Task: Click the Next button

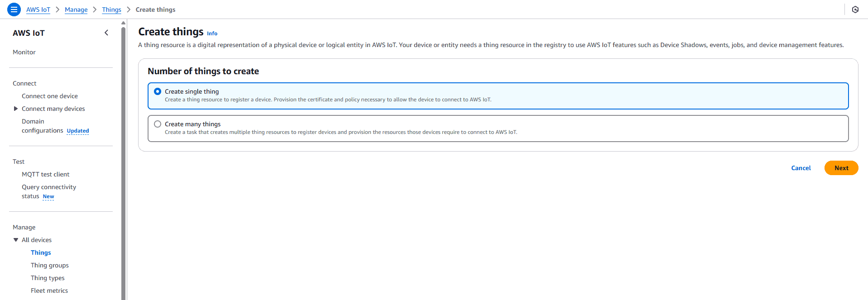Action: [x=841, y=168]
